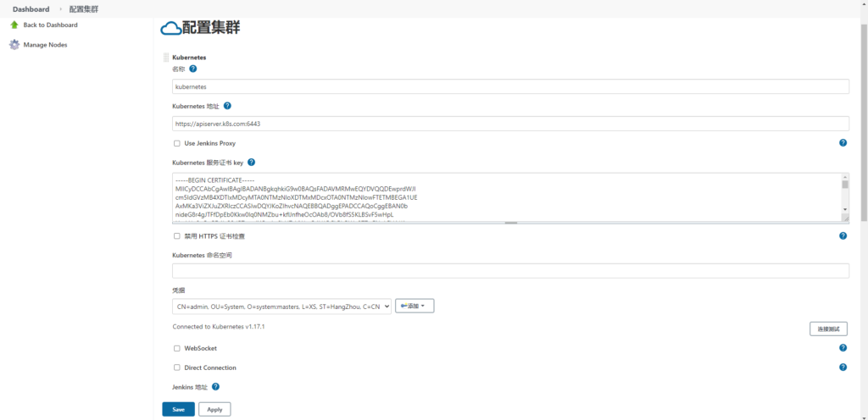Expand the 添加 credentials dropdown button

tap(415, 306)
